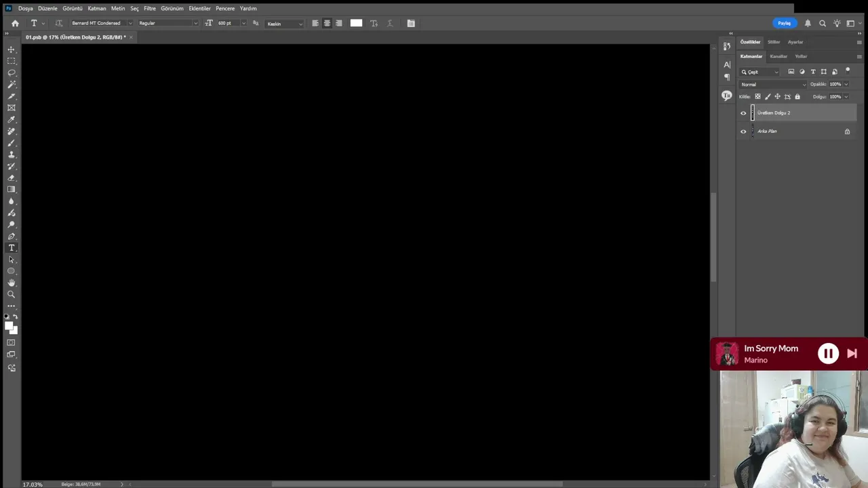Open the Character panel icon
The width and height of the screenshot is (868, 488).
pos(727,65)
